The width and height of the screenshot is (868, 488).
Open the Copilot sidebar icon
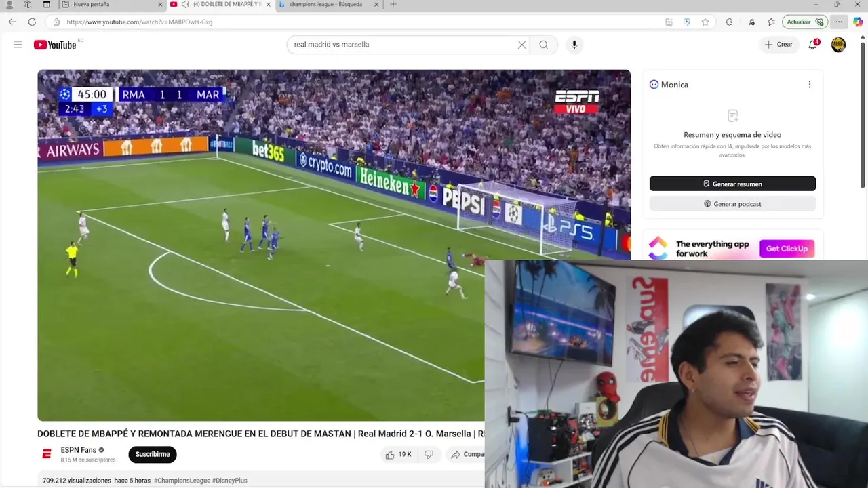(x=858, y=22)
